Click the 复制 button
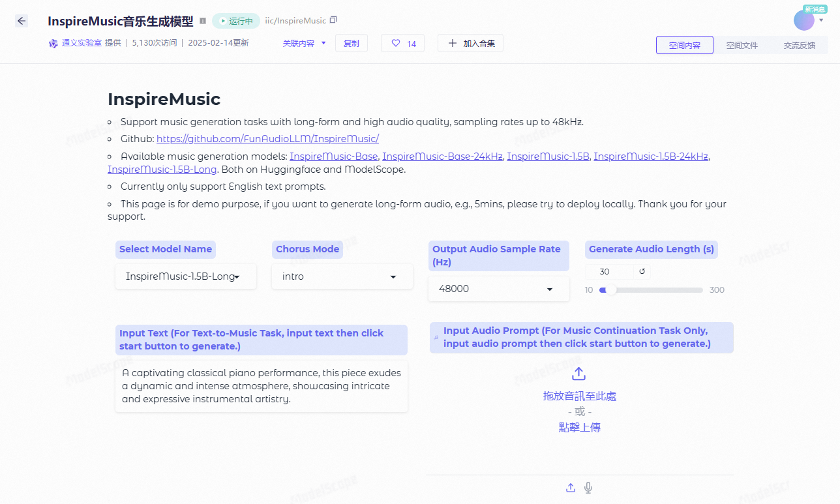Screen dimensions: 840x504 352,44
